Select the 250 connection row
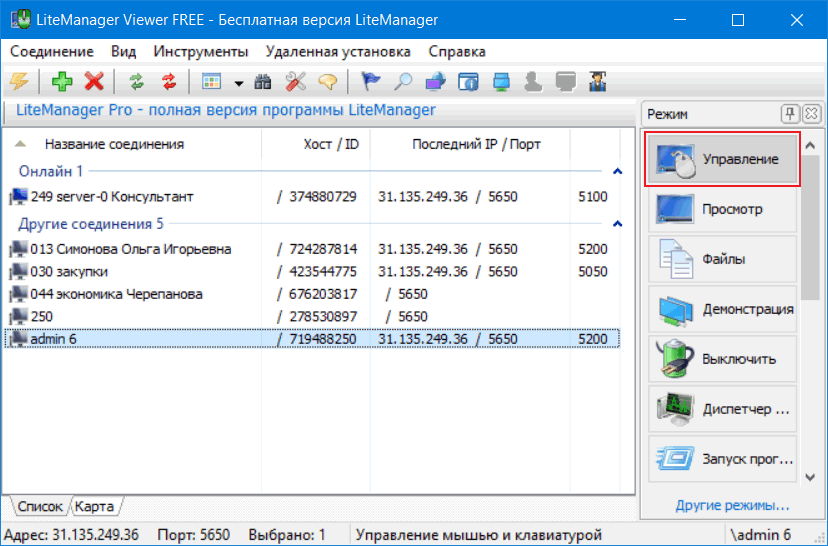Screen dimensions: 828x546 coord(312,316)
